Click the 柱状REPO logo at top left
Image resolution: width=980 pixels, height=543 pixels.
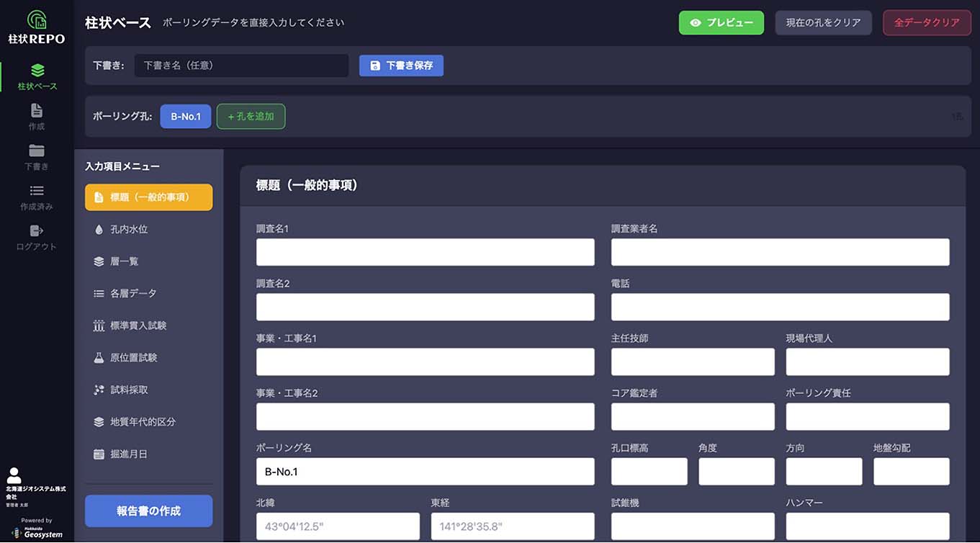click(36, 25)
